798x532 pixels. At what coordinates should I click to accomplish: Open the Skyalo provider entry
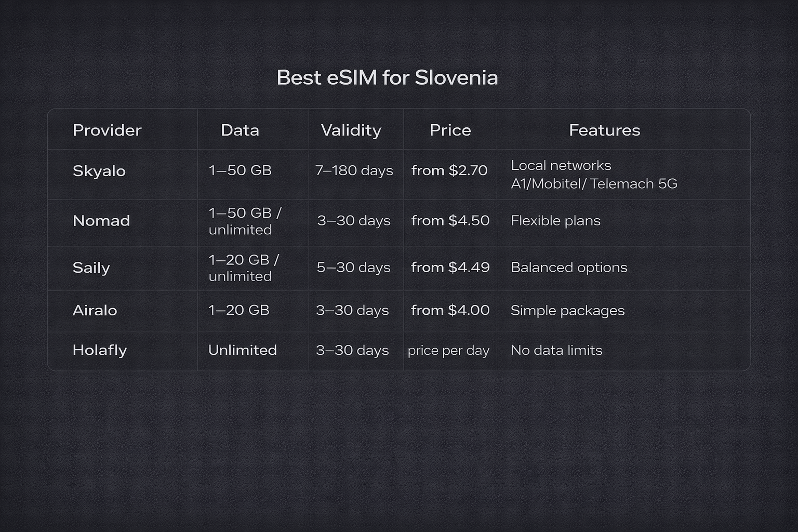(99, 171)
